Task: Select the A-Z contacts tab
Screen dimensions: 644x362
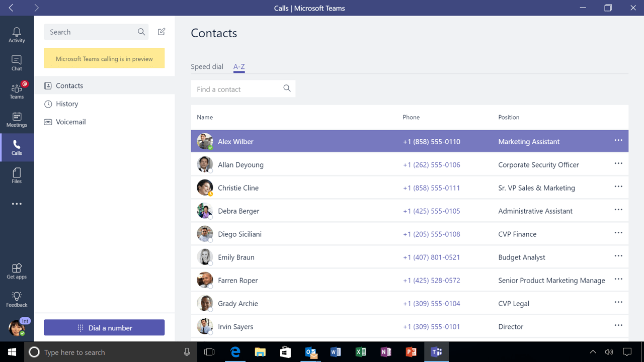Action: click(238, 66)
